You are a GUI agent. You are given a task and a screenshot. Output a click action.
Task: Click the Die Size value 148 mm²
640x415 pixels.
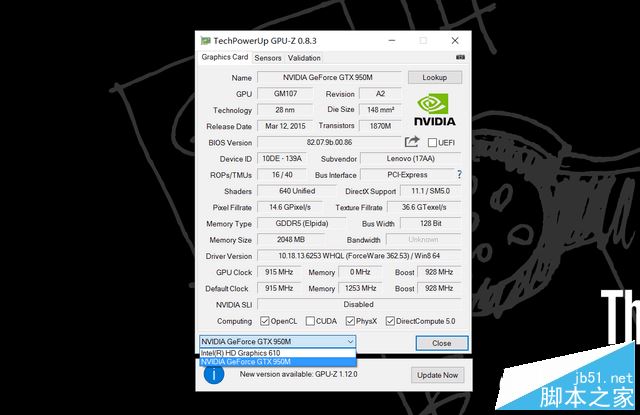point(380,110)
